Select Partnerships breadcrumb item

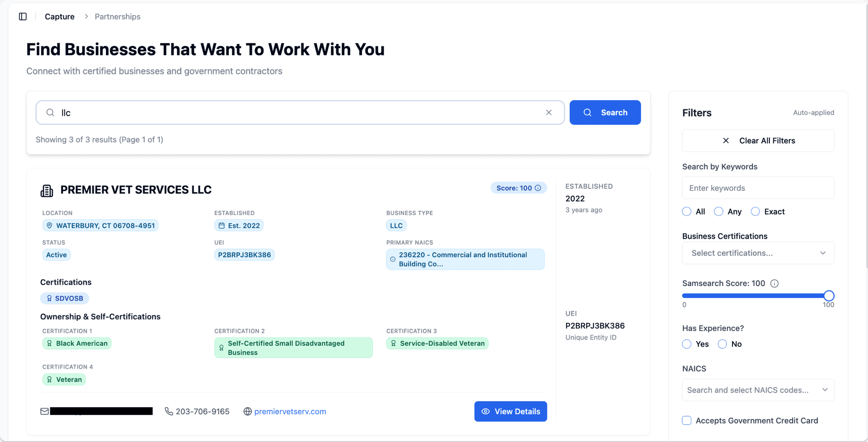pyautogui.click(x=118, y=17)
